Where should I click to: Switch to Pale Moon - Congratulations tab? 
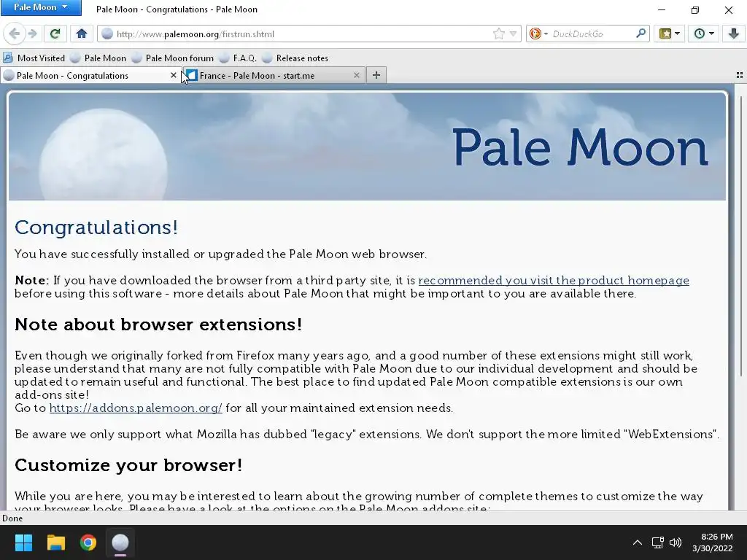(86, 75)
